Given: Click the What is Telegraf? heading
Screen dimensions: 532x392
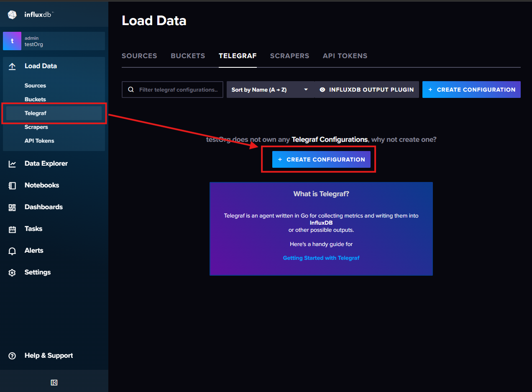Looking at the screenshot, I should pyautogui.click(x=321, y=194).
